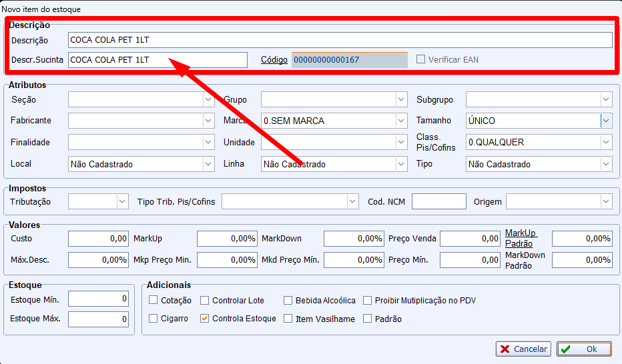
Task: Tick the Controlar Lote checkbox
Action: 204,300
